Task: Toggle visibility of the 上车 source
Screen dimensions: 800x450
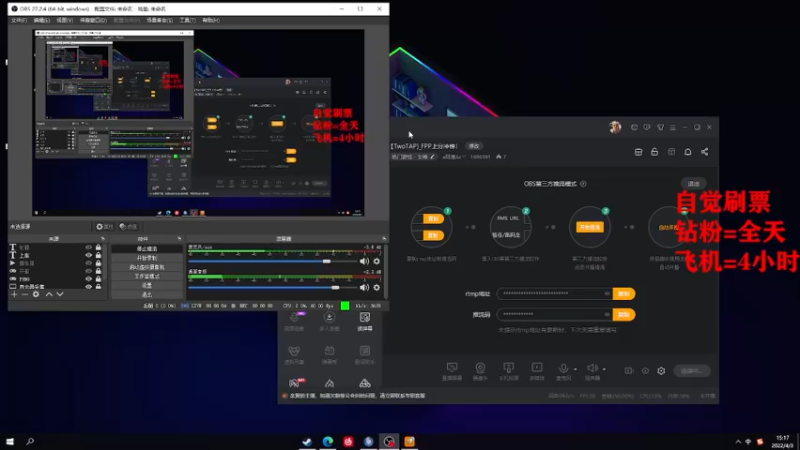Action: point(89,255)
